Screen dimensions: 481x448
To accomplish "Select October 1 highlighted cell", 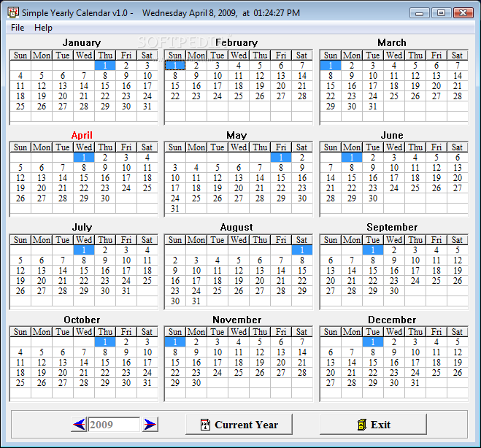I will [105, 342].
